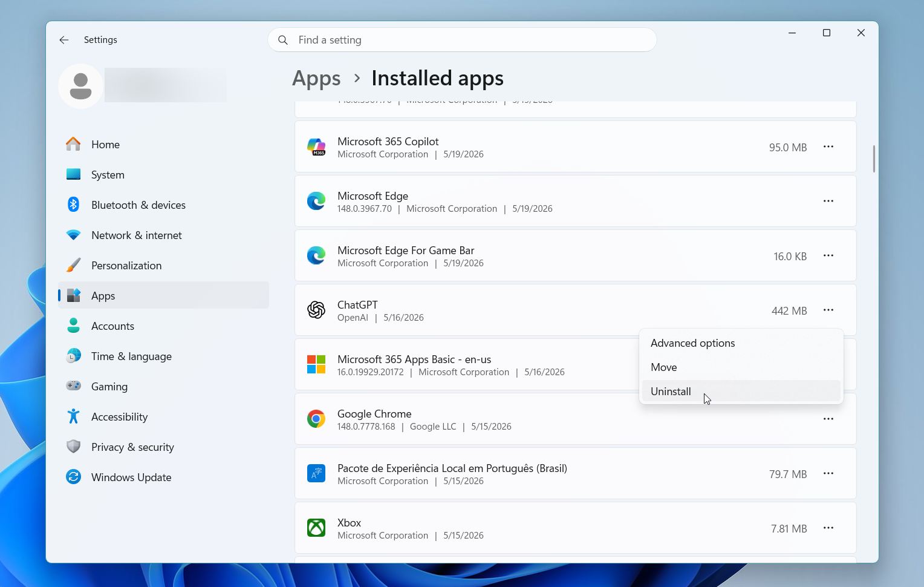
Task: Click the Google Chrome app icon
Action: tap(316, 419)
